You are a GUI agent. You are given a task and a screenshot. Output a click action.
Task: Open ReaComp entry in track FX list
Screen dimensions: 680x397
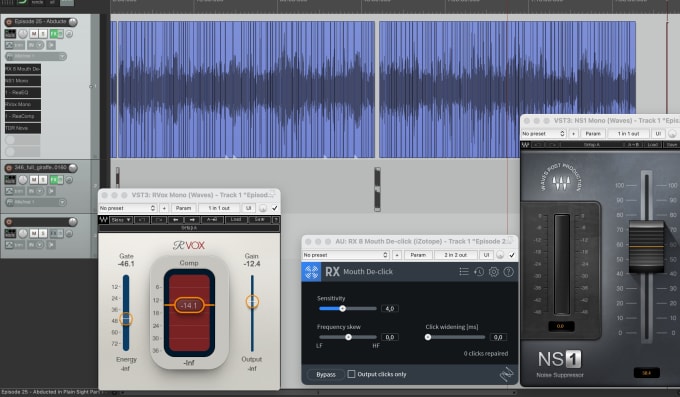[23, 116]
